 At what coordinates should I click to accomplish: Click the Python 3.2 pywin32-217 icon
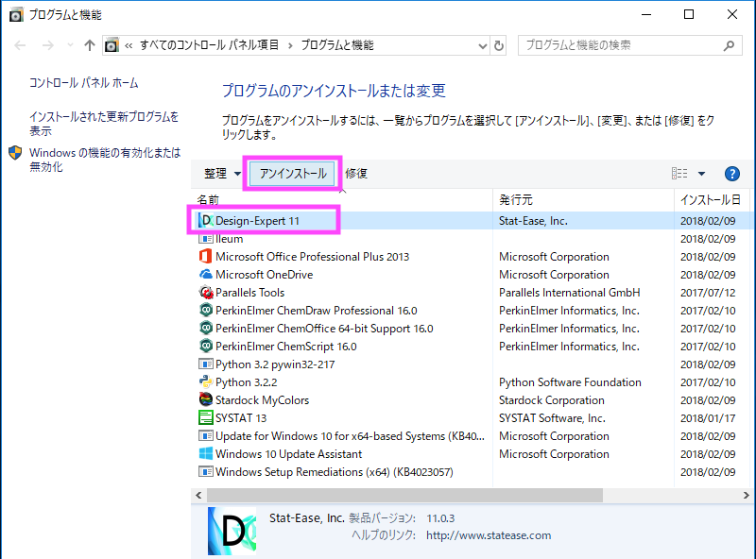[206, 364]
